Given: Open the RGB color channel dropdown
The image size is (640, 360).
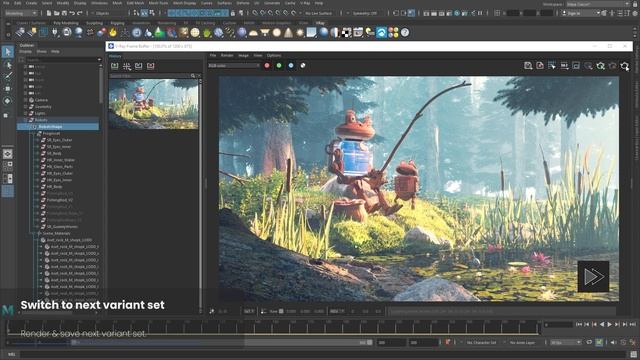Looking at the screenshot, I should [x=234, y=65].
